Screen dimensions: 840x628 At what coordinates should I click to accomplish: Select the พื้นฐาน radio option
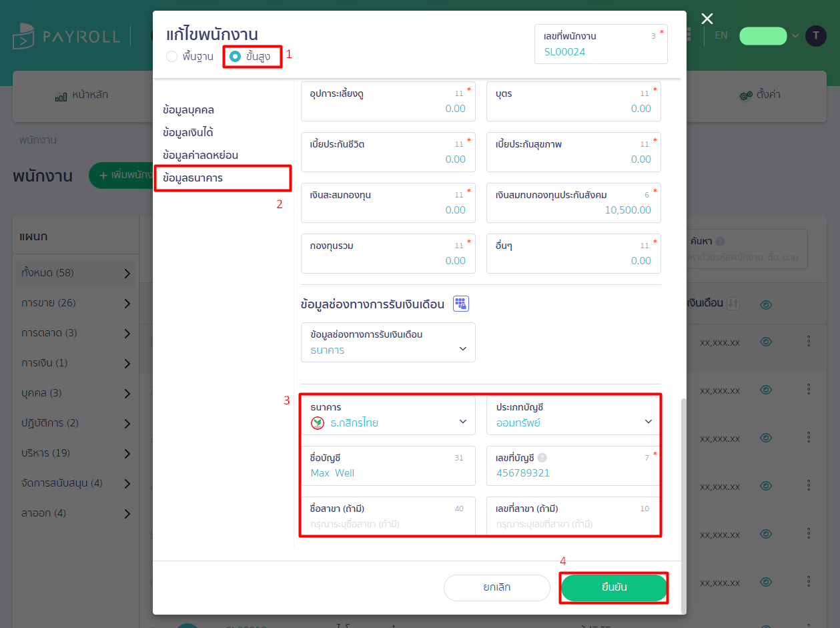point(190,57)
